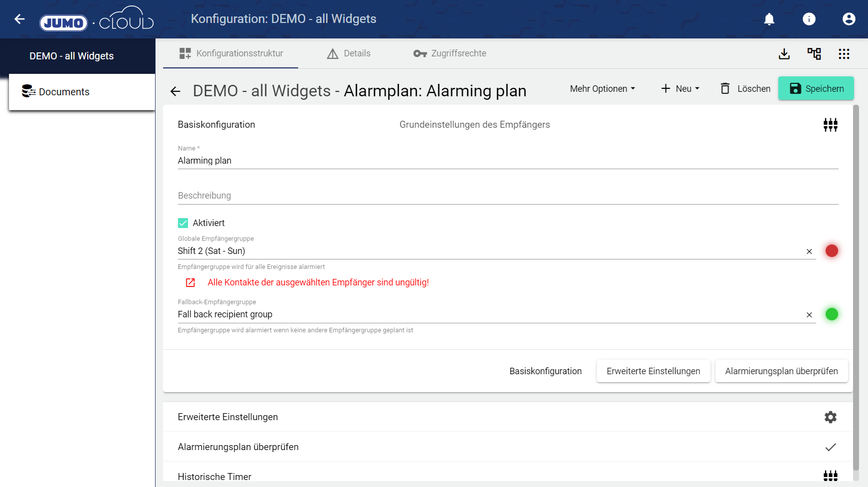Click back arrow beside Alarmplan heading
Image resolution: width=868 pixels, height=487 pixels.
pyautogui.click(x=175, y=91)
